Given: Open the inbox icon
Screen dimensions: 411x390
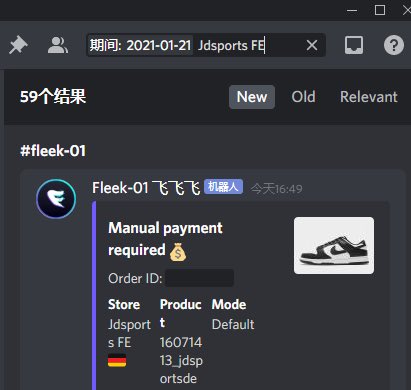Looking at the screenshot, I should pyautogui.click(x=354, y=45).
